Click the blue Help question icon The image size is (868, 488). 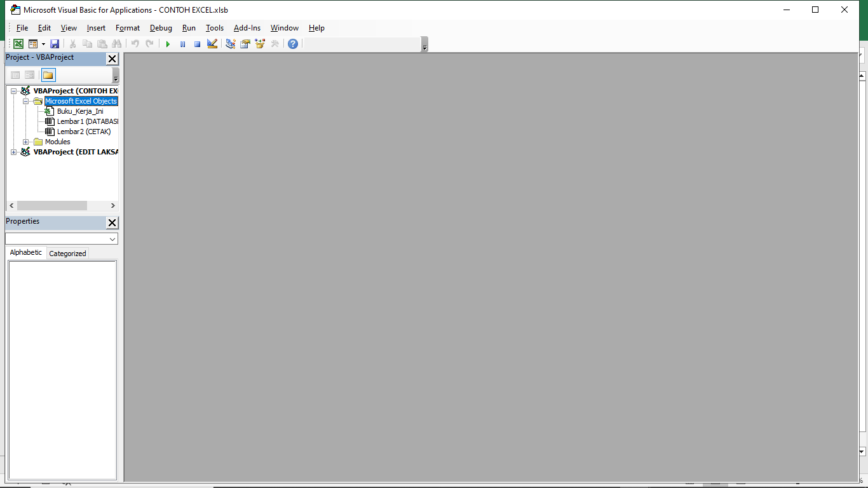click(x=292, y=44)
